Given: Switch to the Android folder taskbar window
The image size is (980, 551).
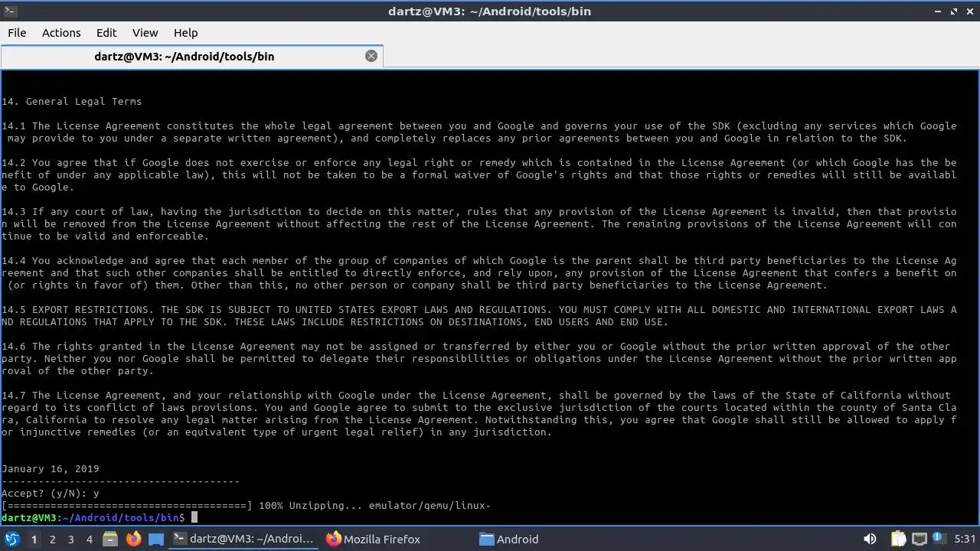Looking at the screenshot, I should click(x=509, y=539).
